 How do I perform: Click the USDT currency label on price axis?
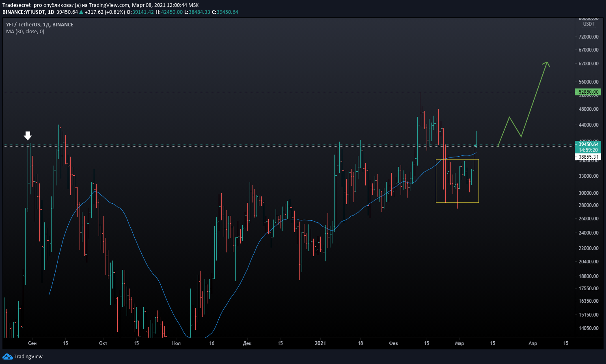pos(589,24)
